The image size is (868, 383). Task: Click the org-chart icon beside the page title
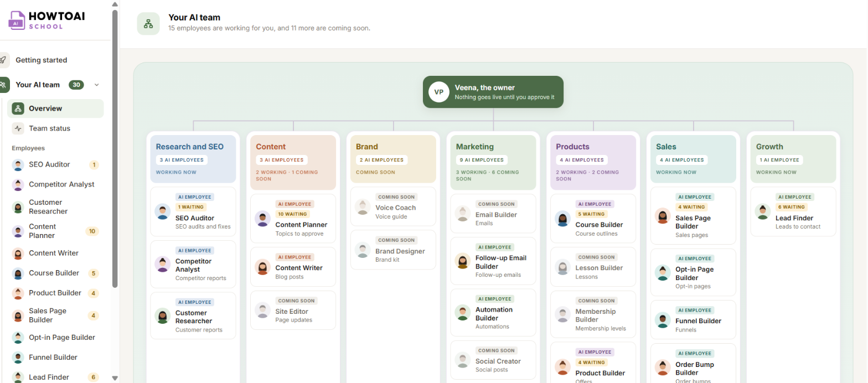coord(148,24)
